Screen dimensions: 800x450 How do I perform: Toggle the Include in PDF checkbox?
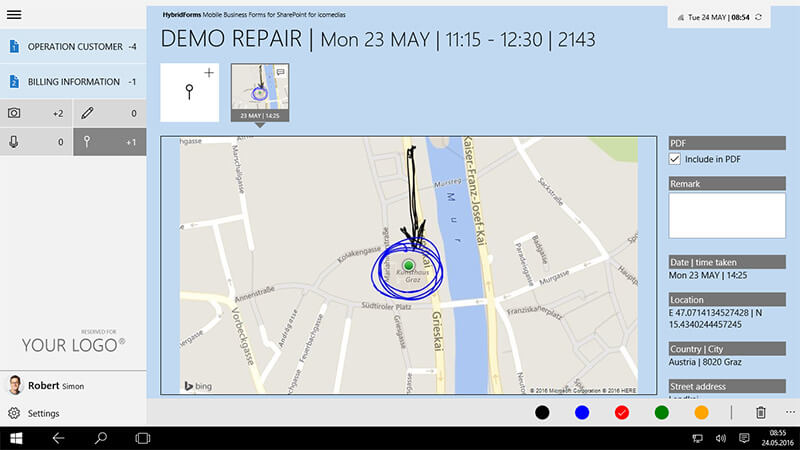(674, 159)
